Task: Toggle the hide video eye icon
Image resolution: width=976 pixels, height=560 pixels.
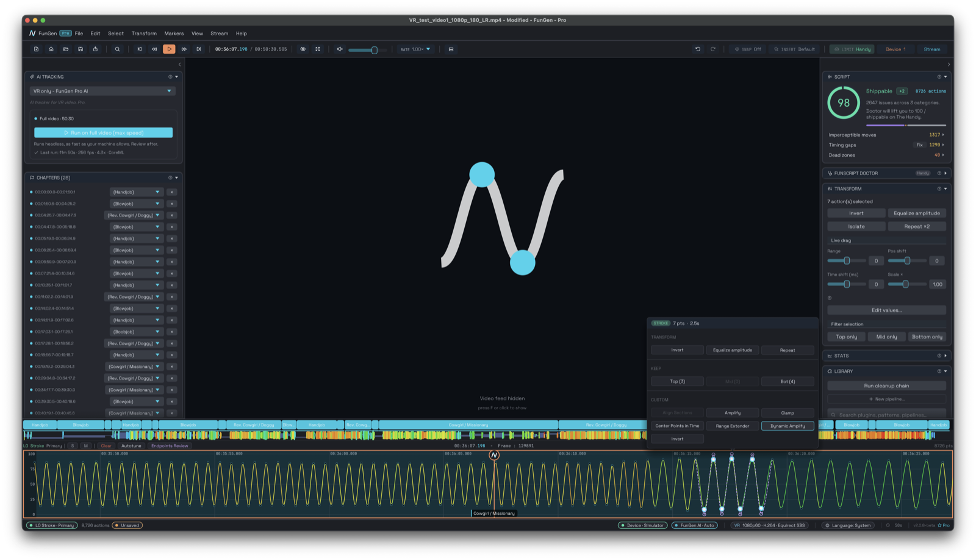Action: 303,49
